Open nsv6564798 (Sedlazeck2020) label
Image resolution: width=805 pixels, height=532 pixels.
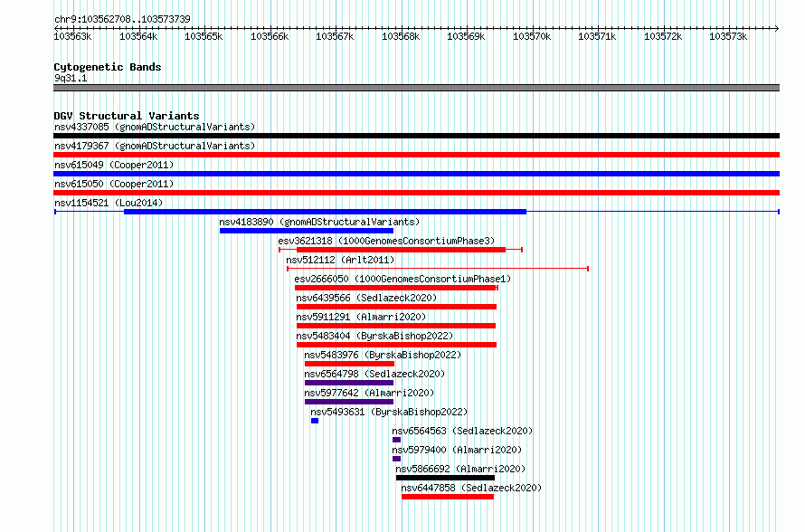[374, 374]
